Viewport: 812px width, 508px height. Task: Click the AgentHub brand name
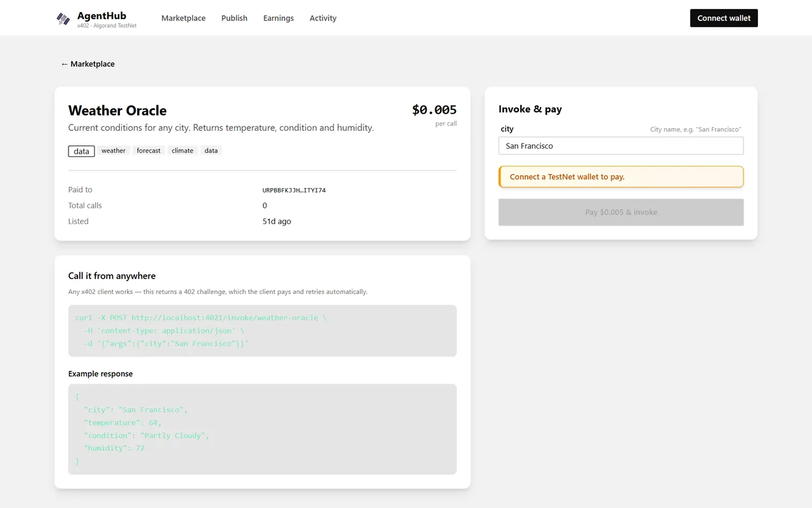[x=101, y=15]
